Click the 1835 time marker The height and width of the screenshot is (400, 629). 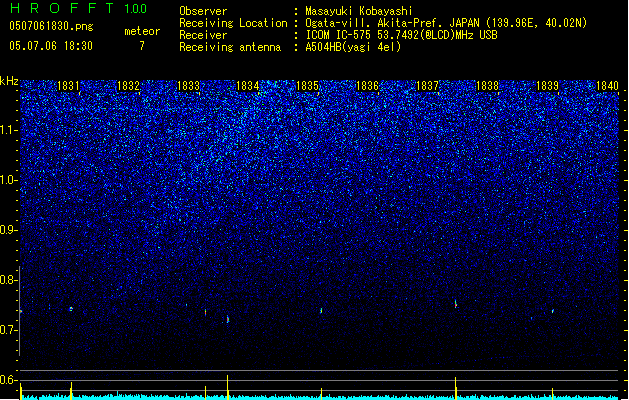coord(307,86)
